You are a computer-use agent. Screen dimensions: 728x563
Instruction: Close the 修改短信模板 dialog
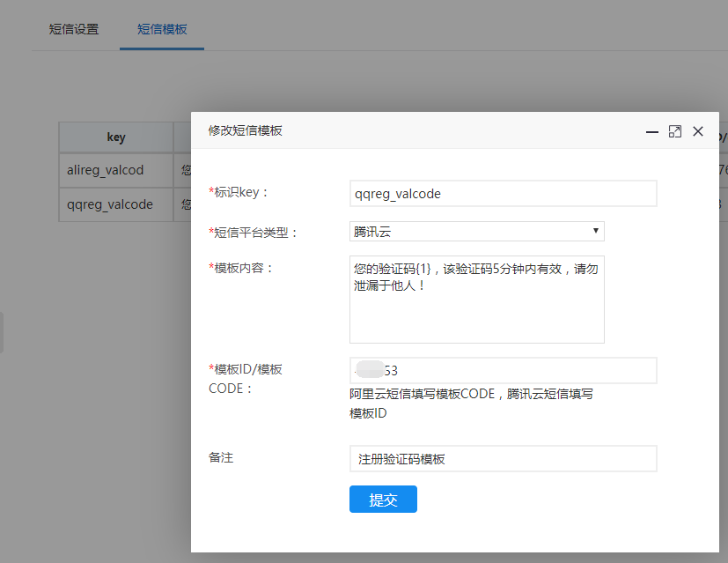[698, 131]
